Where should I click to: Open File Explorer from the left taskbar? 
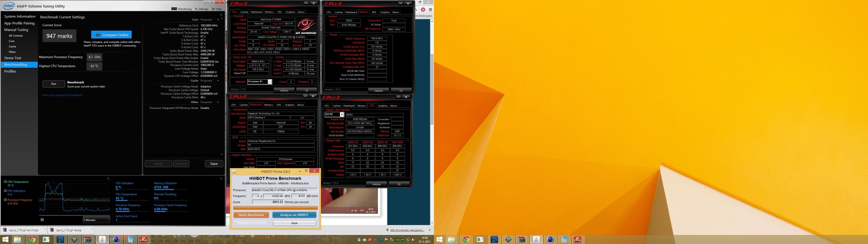point(17,239)
